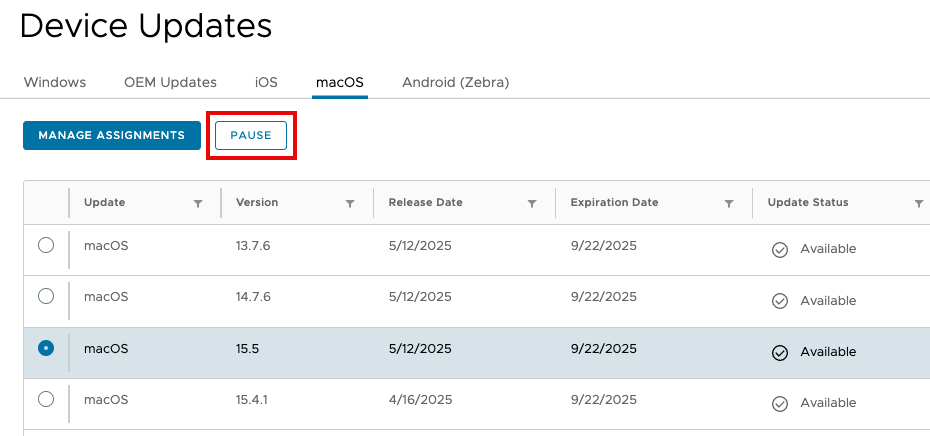Switch to the Windows tab

tap(55, 82)
